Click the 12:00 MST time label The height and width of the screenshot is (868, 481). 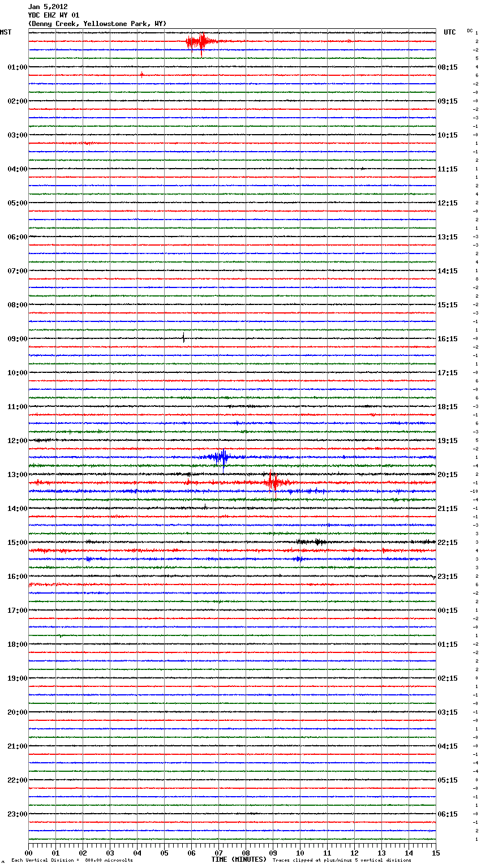click(x=17, y=441)
